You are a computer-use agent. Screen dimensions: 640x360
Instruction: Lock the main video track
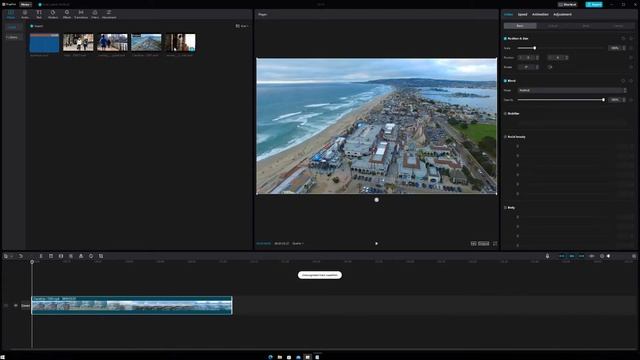click(6, 305)
